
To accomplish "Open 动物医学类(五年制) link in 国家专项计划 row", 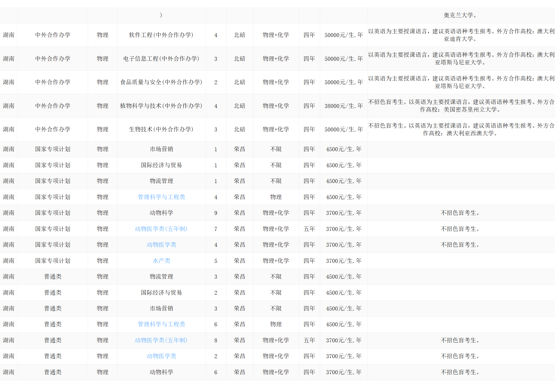I will click(161, 229).
